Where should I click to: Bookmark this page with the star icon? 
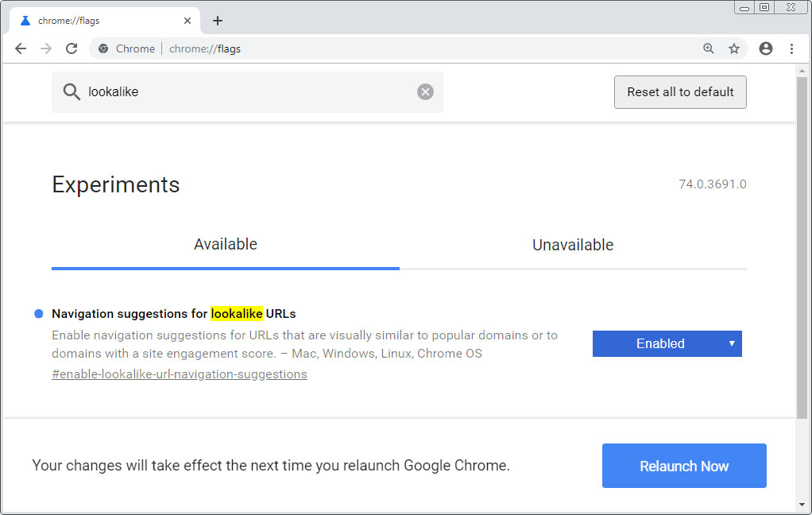[x=734, y=48]
